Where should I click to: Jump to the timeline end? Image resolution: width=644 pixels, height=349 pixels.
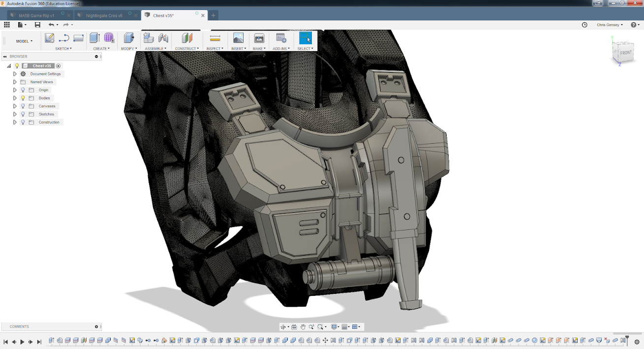point(39,342)
